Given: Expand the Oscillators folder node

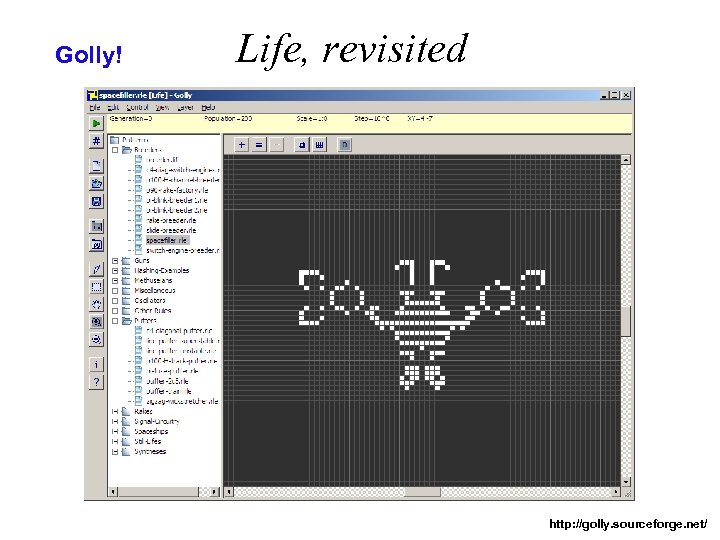Looking at the screenshot, I should click(115, 301).
